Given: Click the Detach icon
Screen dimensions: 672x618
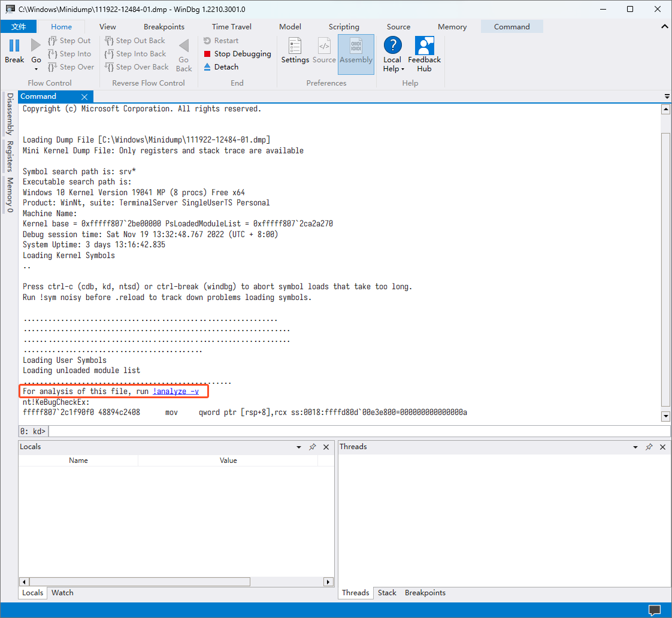Looking at the screenshot, I should [x=207, y=67].
